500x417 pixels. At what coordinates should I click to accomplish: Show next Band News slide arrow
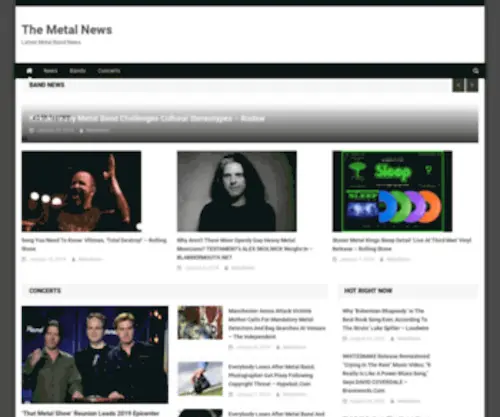pyautogui.click(x=472, y=85)
